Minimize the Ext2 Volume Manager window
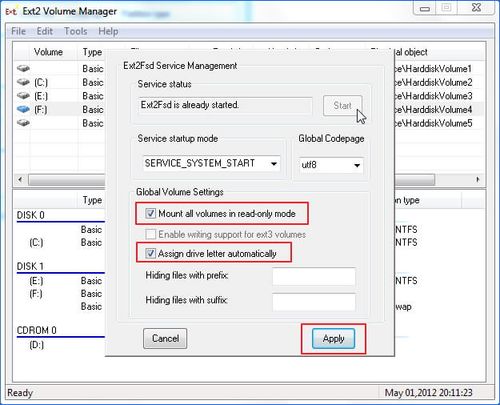 point(424,8)
